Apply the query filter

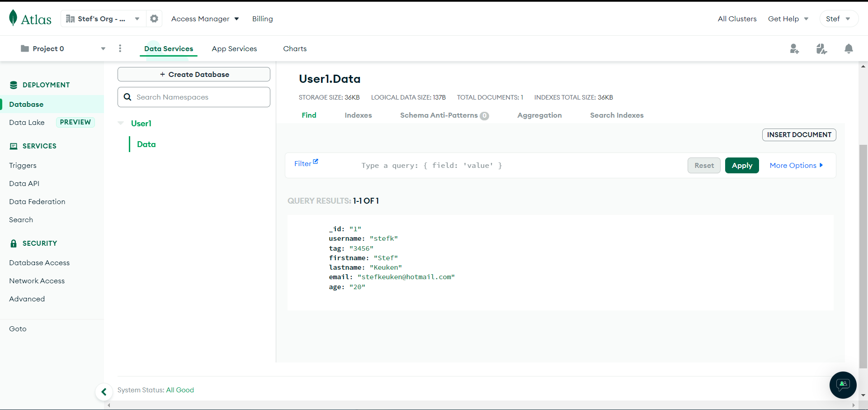742,166
